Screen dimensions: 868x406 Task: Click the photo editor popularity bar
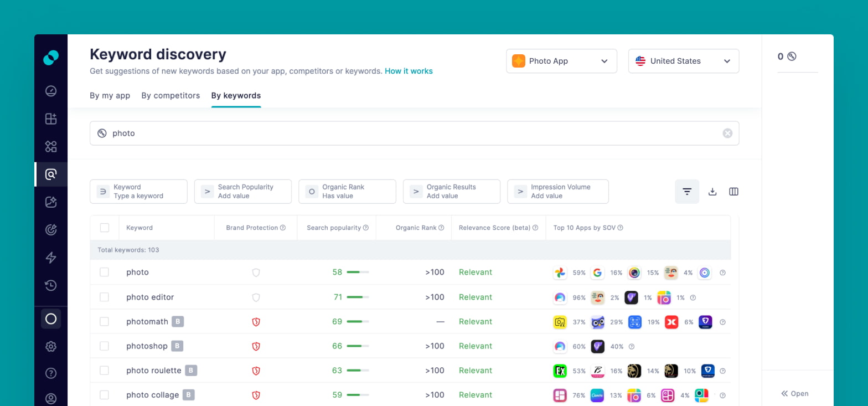[x=357, y=297]
